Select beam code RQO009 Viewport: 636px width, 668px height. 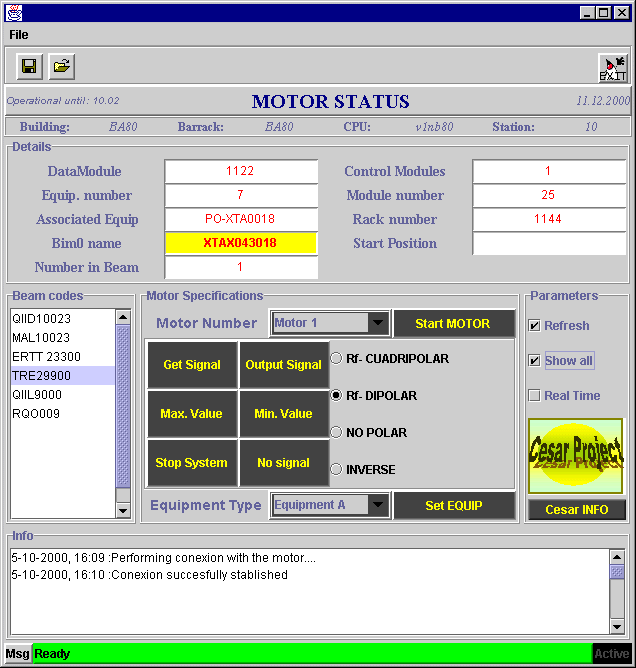click(63, 414)
